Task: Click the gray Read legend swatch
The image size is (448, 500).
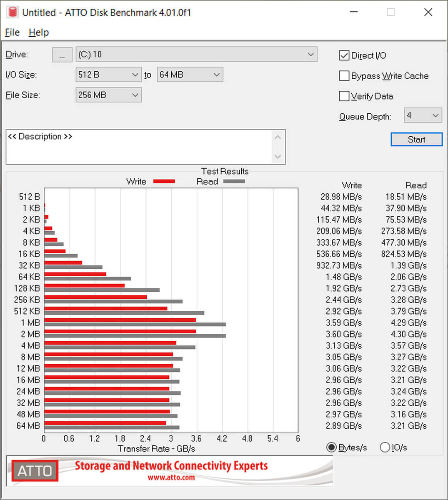Action: [234, 181]
